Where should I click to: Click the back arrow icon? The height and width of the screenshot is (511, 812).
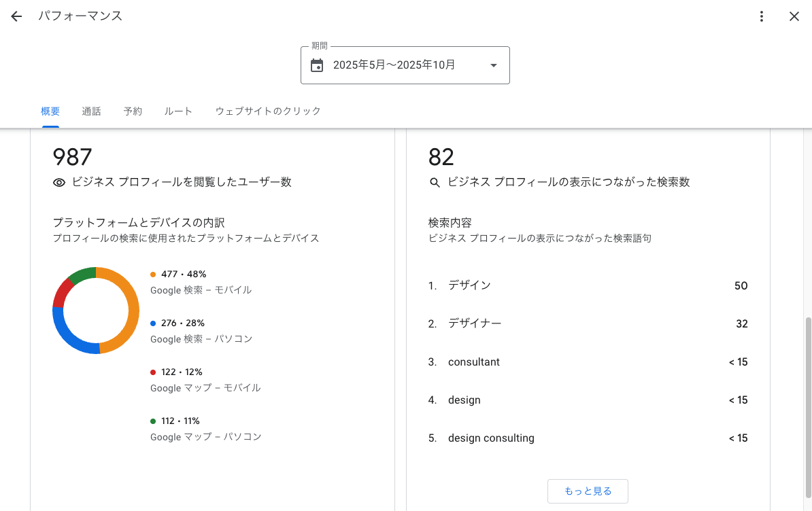click(x=16, y=16)
